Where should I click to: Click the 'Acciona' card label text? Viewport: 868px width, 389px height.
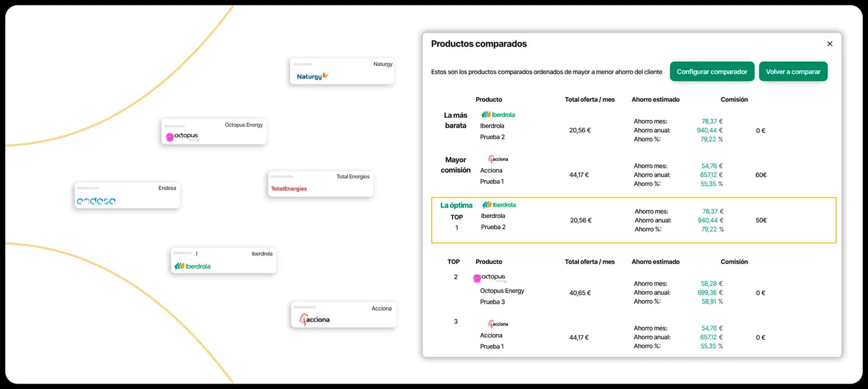pos(381,308)
